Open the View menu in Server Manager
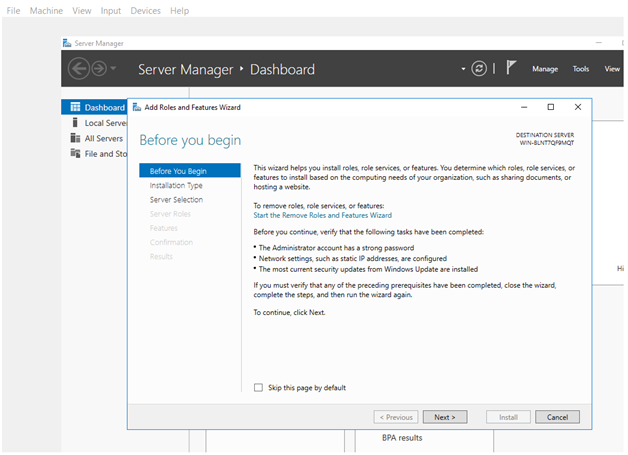The image size is (628, 455). click(x=612, y=69)
